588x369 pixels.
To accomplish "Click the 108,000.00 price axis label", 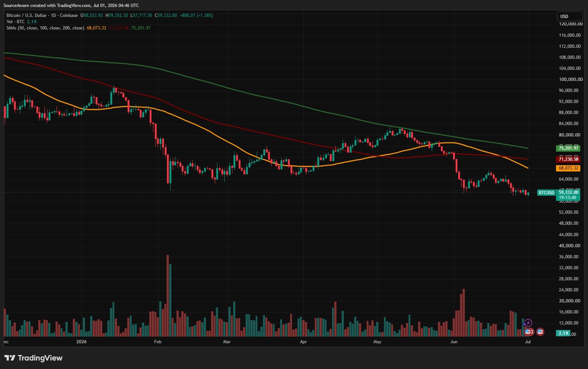I will pyautogui.click(x=570, y=57).
